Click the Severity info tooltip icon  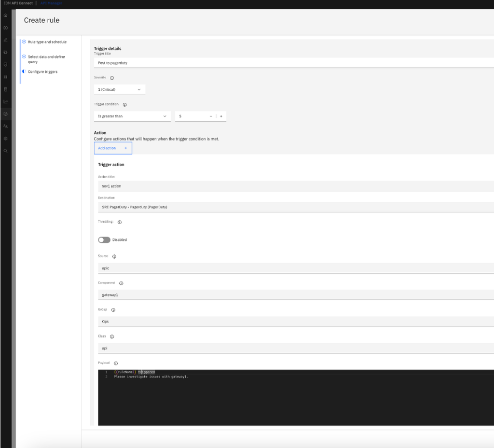111,77
